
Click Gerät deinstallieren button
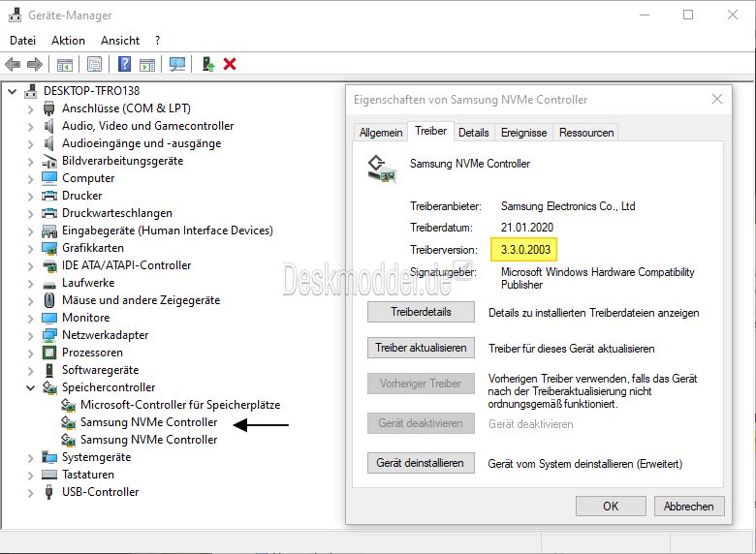421,463
